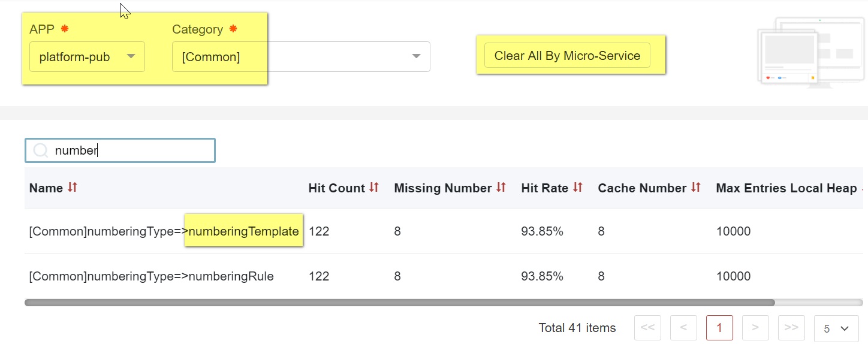Toggle Hit Rate sort order icon

coord(578,188)
